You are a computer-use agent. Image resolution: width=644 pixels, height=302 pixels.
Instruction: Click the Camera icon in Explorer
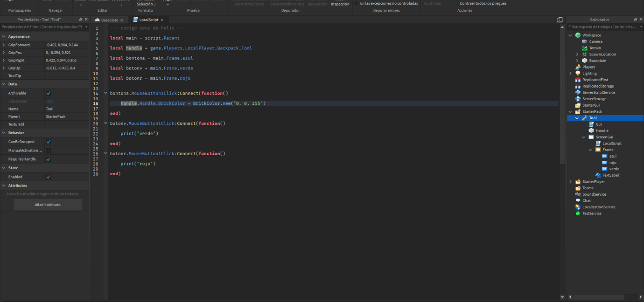[x=584, y=41]
